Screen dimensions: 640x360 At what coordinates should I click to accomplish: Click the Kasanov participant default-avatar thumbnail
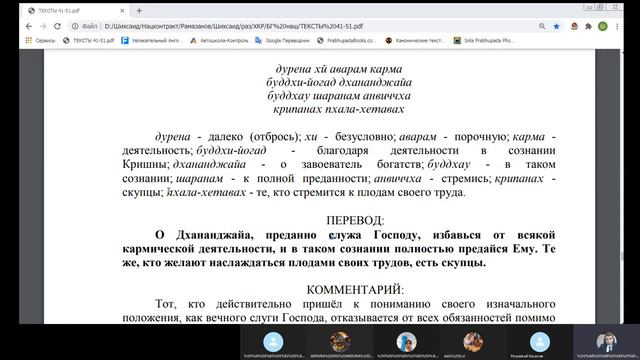[x=540, y=342]
